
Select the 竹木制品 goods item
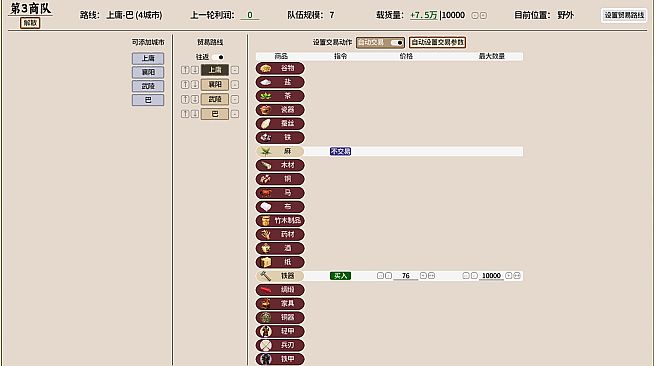pyautogui.click(x=280, y=220)
